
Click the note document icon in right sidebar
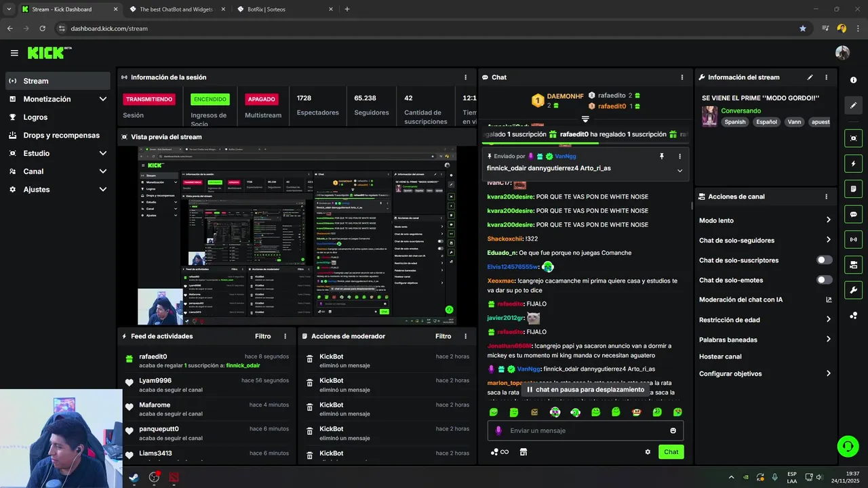tap(853, 188)
